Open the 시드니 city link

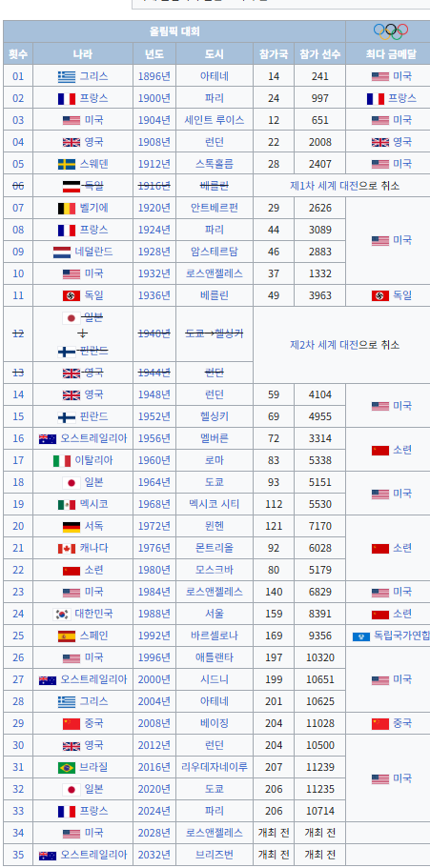click(x=215, y=679)
